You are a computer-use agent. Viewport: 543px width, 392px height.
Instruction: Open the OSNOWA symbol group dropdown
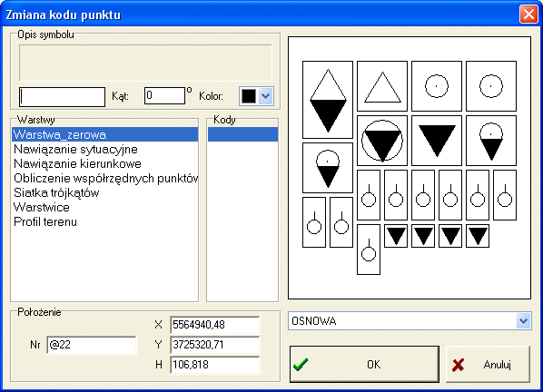[x=523, y=321]
